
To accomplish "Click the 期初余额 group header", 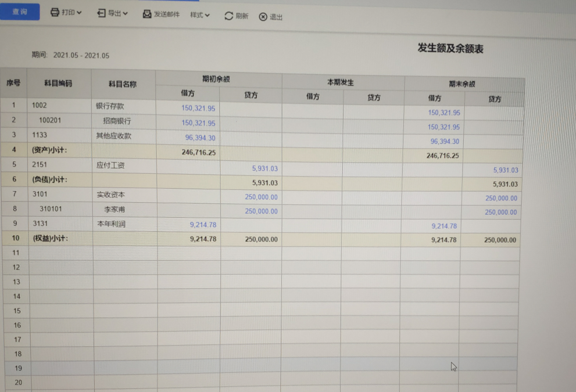I will (x=216, y=79).
